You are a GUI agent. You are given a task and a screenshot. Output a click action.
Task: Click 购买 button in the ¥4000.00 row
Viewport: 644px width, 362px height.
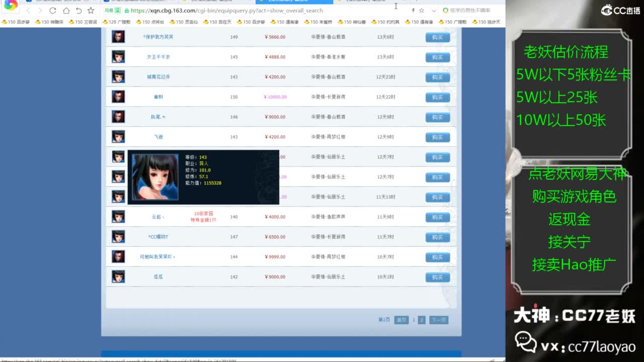pyautogui.click(x=438, y=217)
